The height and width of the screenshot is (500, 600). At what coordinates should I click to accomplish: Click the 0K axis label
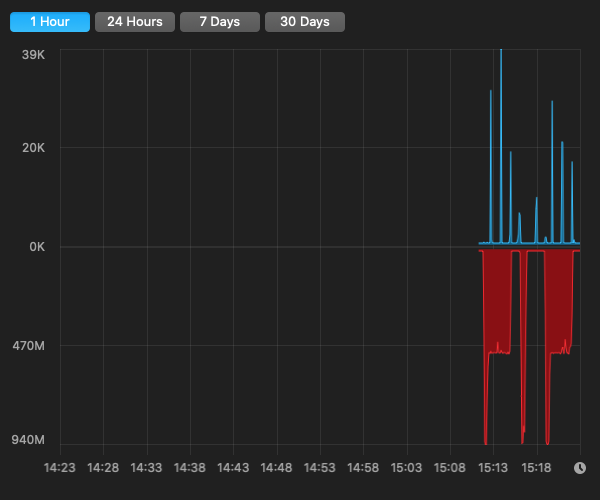(37, 247)
